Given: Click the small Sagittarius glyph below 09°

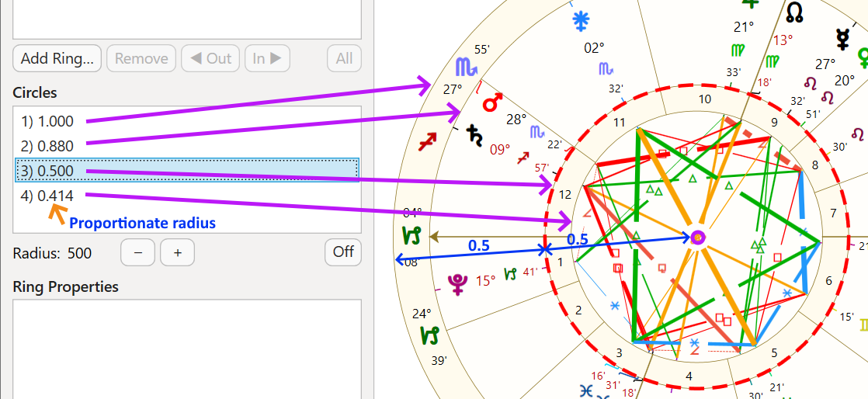Looking at the screenshot, I should click(x=523, y=159).
